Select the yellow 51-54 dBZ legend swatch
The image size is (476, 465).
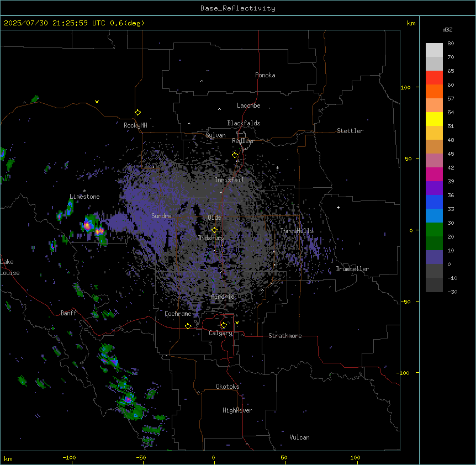click(434, 119)
